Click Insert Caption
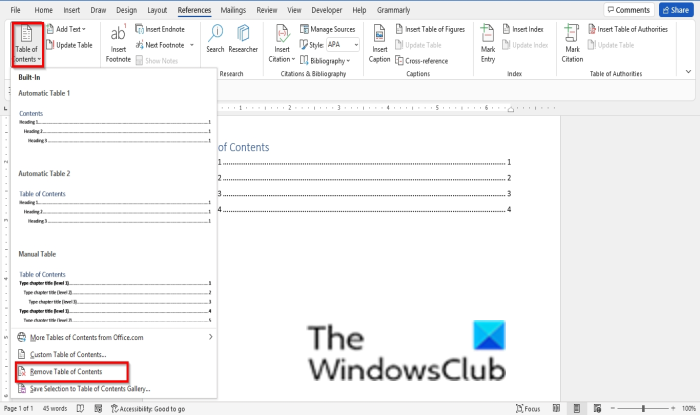 pyautogui.click(x=379, y=44)
